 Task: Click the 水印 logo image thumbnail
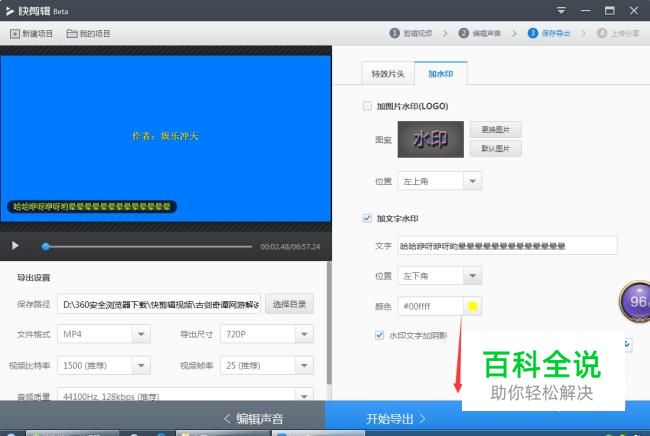(431, 139)
